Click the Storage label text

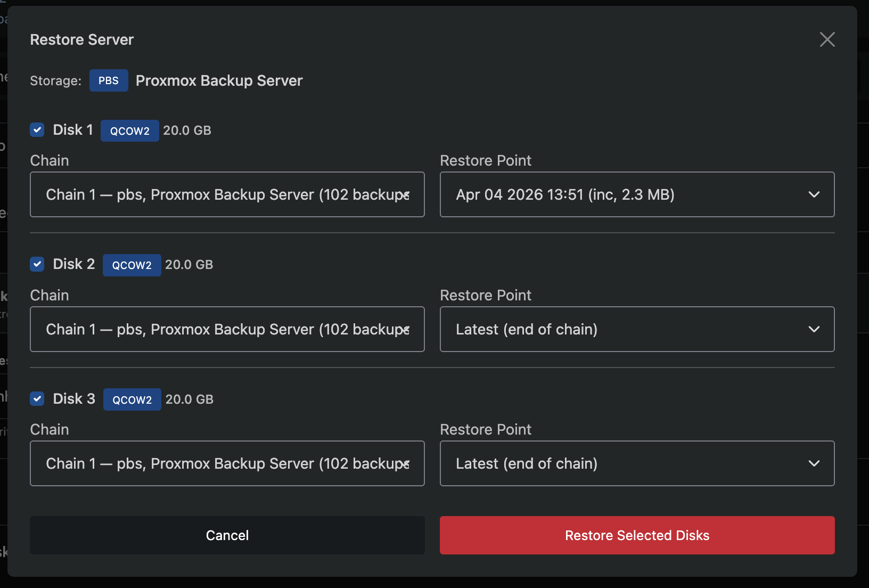tap(55, 80)
